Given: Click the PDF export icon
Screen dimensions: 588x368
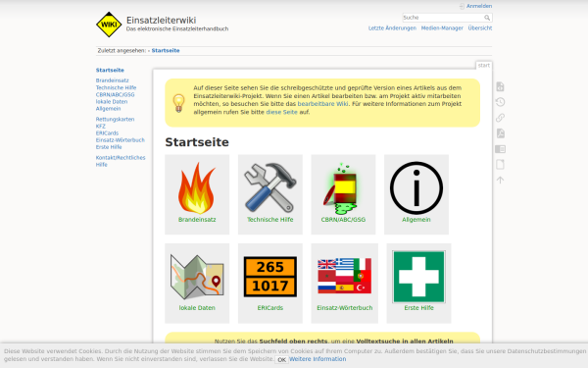Looking at the screenshot, I should [x=500, y=133].
